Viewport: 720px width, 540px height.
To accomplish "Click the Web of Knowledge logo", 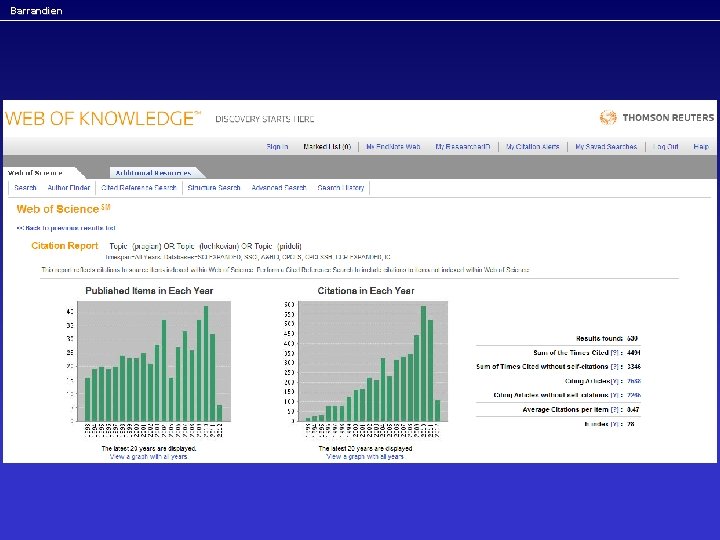I will [x=103, y=118].
